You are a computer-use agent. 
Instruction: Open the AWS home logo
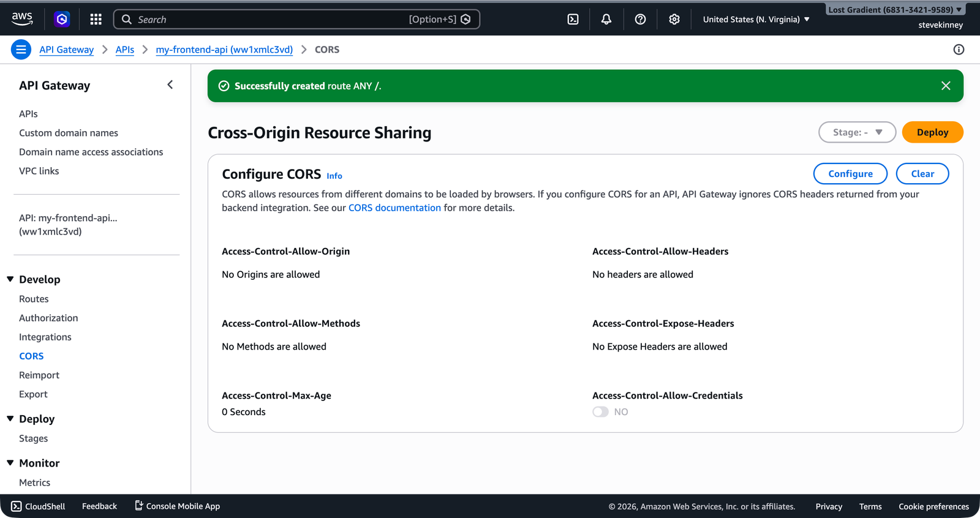(x=22, y=19)
